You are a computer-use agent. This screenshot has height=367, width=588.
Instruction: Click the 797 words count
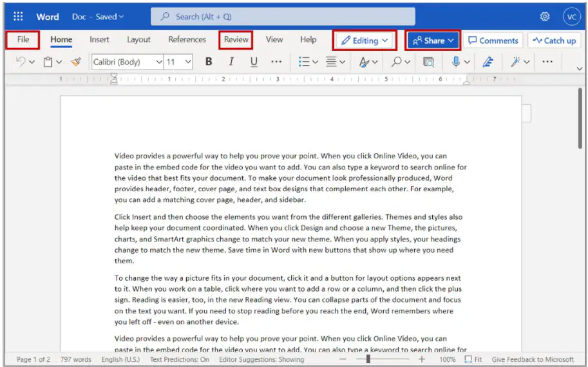click(76, 359)
